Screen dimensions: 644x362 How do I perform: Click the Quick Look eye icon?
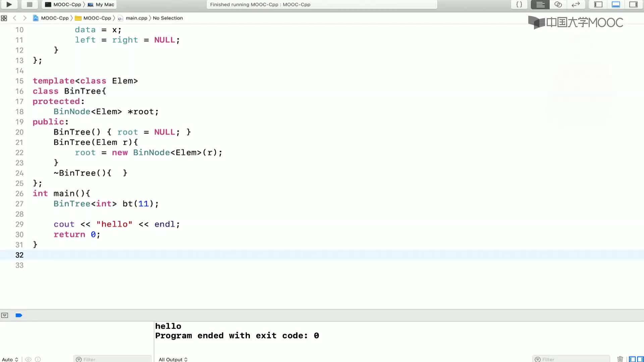pyautogui.click(x=29, y=359)
